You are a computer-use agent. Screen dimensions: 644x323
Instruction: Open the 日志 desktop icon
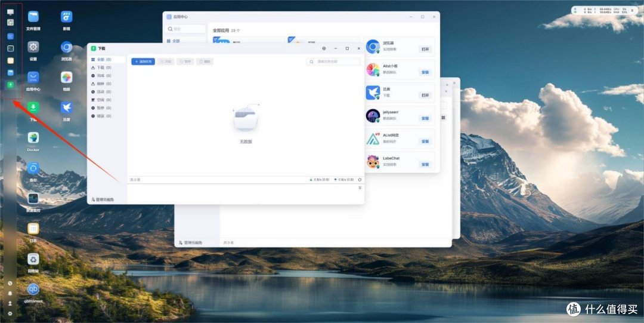(33, 228)
